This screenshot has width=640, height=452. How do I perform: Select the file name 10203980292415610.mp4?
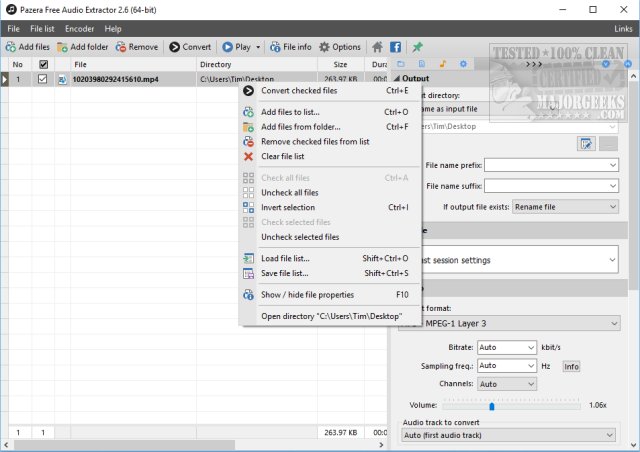116,79
